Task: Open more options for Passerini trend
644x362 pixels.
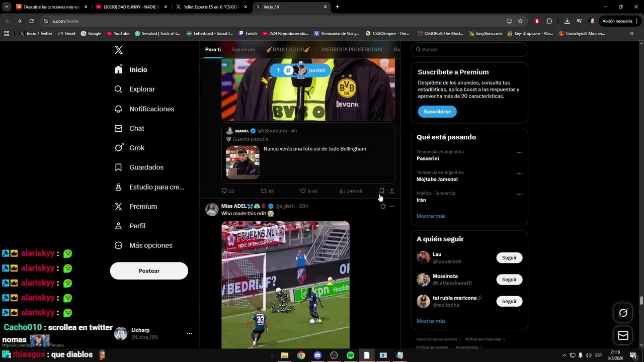Action: (x=519, y=153)
